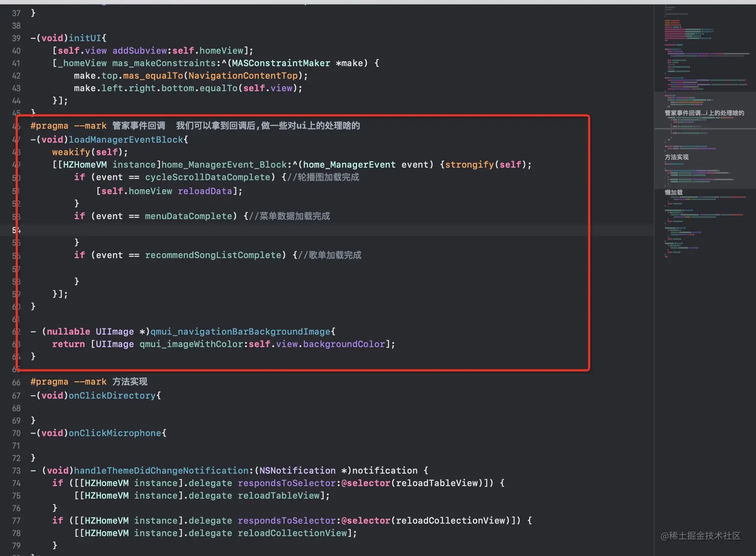Viewport: 756px width, 556px height.
Task: Click line number 66 in gutter
Action: click(x=16, y=382)
